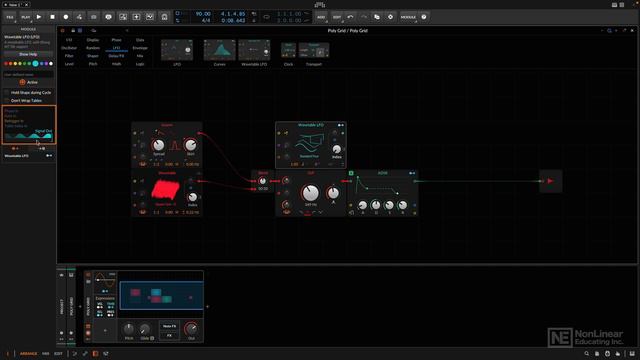Click the tempo value 90.00
Screen dimensions: 640x360
coord(203,14)
